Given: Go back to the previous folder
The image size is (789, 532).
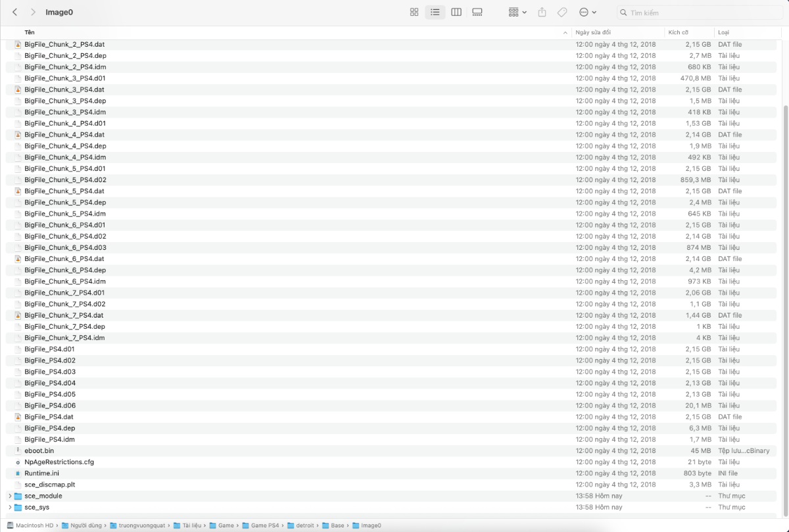Looking at the screenshot, I should [15, 12].
